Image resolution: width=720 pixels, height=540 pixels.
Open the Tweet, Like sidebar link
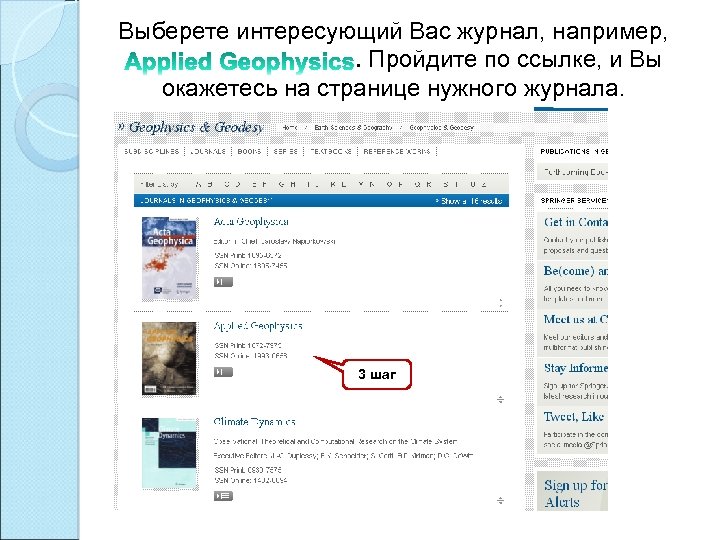point(574,417)
